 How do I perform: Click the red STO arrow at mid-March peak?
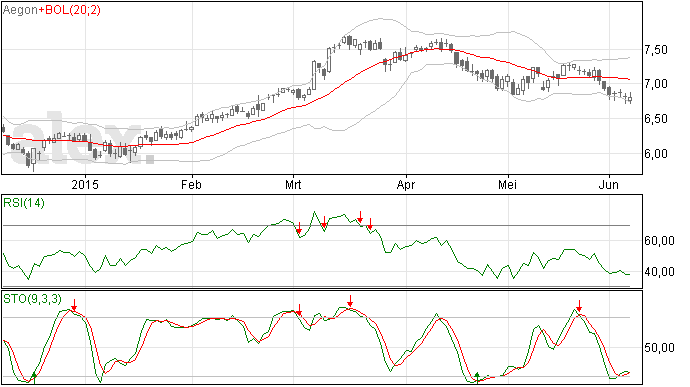tap(350, 301)
